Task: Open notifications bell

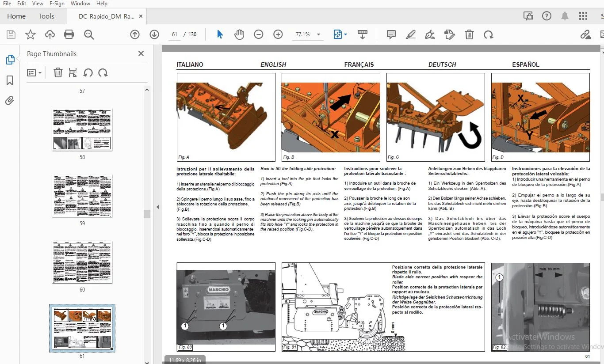Action: click(x=565, y=16)
